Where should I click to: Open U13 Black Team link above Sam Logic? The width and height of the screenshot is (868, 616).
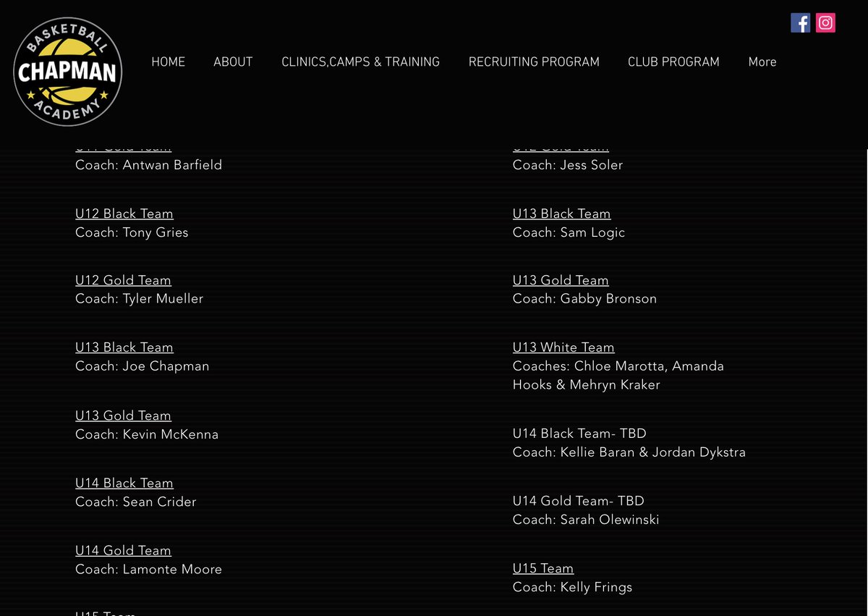561,214
